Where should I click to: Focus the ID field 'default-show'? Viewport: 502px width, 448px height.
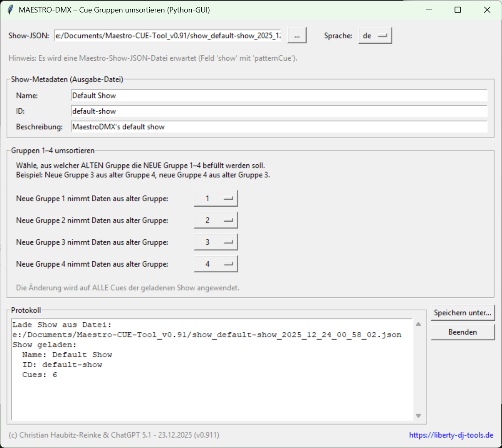point(279,111)
